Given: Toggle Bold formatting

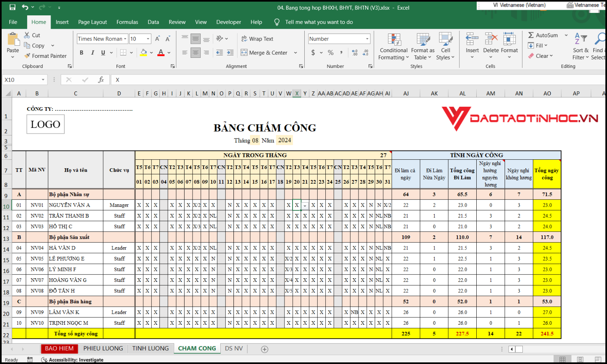Looking at the screenshot, I should 81,53.
